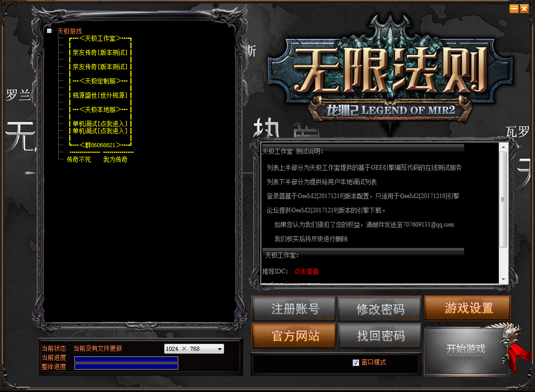Screen dimensions: 535x392
Task: Open the 1024 × 768 resolution dropdown
Action: point(194,349)
